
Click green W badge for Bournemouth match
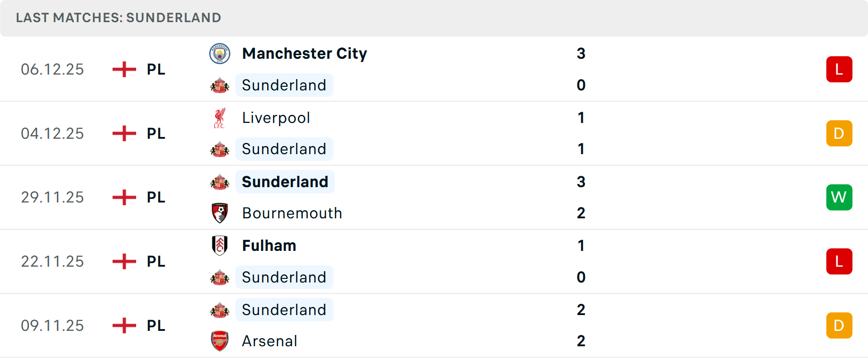tap(839, 198)
